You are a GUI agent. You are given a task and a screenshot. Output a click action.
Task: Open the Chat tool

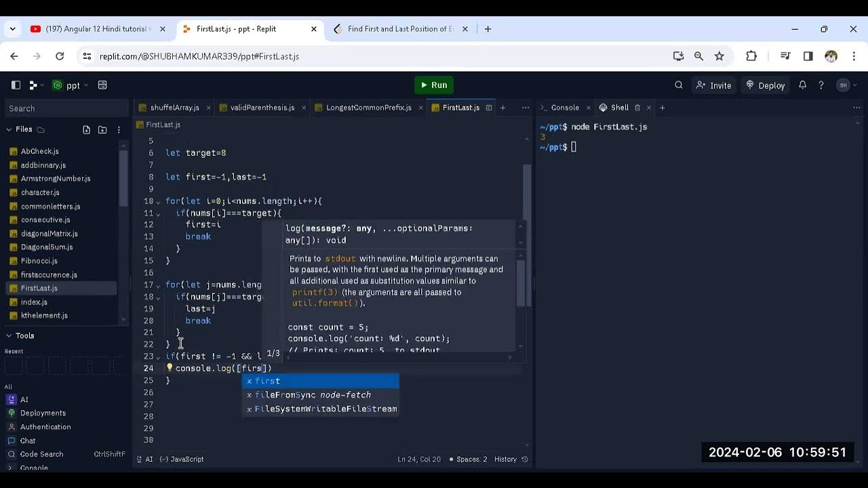point(28,441)
